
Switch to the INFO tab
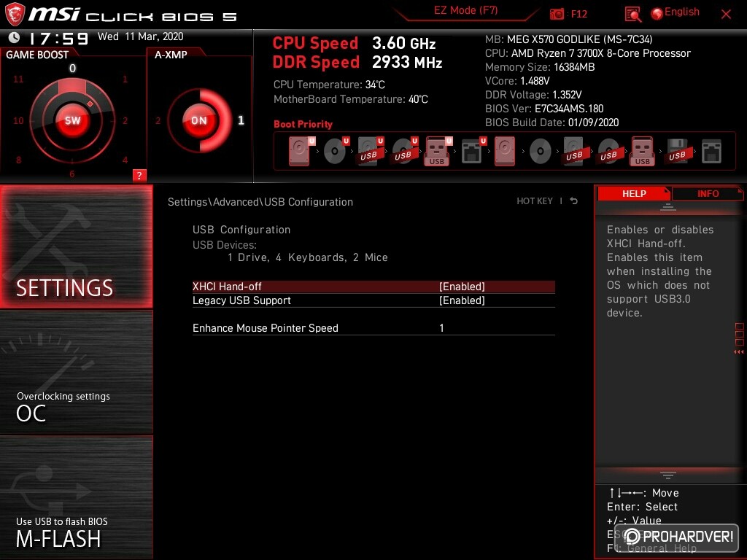(x=708, y=193)
